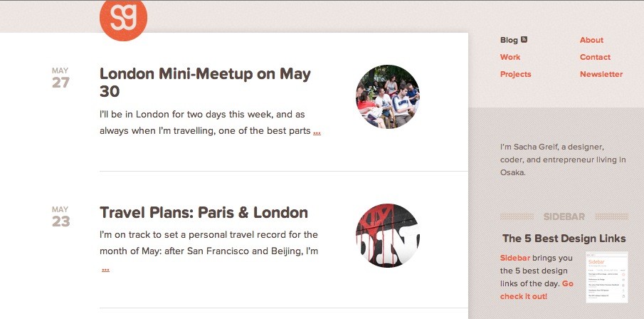Select the Contact navigation link

(595, 57)
